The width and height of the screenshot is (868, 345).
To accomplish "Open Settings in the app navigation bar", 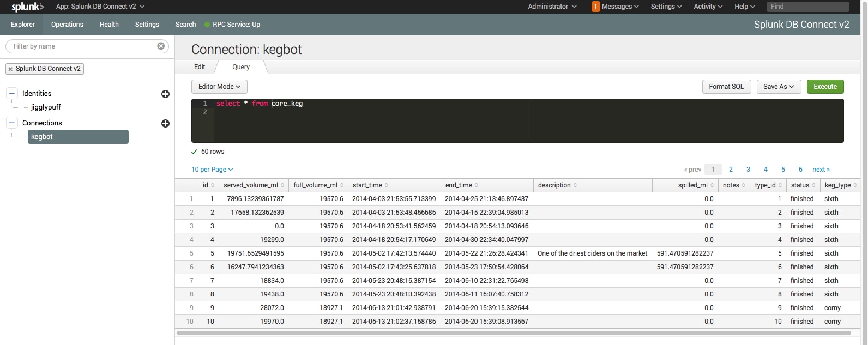I will point(147,25).
